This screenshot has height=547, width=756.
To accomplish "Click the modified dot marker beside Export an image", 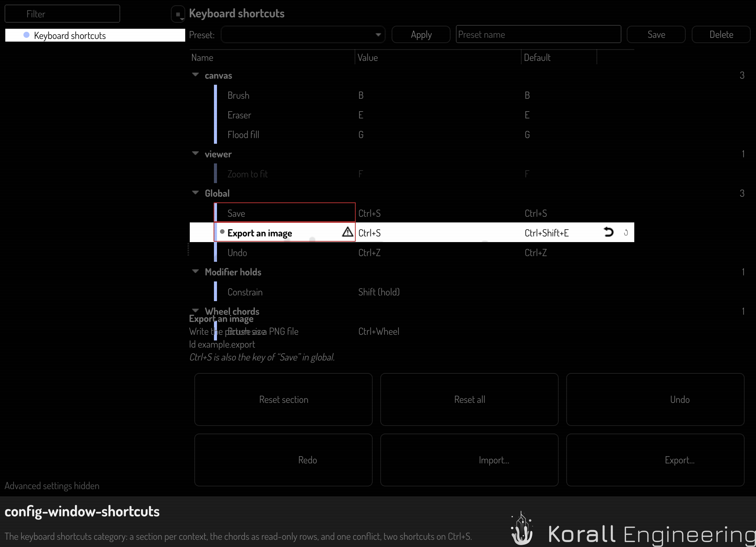I will [x=222, y=232].
